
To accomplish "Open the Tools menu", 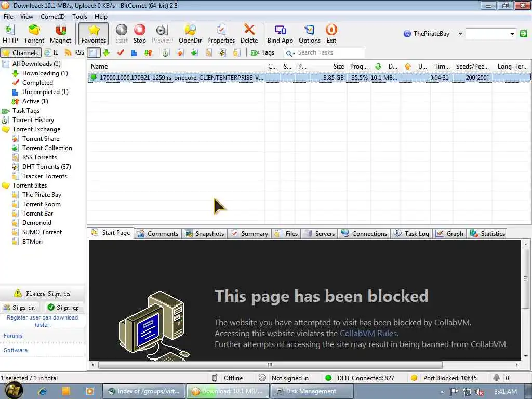I will pos(79,16).
